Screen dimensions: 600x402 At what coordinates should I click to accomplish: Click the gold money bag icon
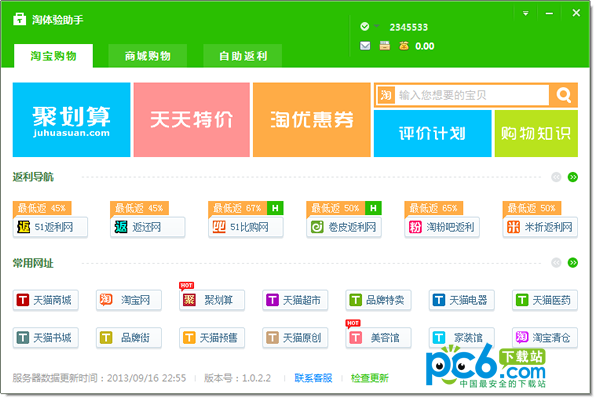[x=404, y=46]
